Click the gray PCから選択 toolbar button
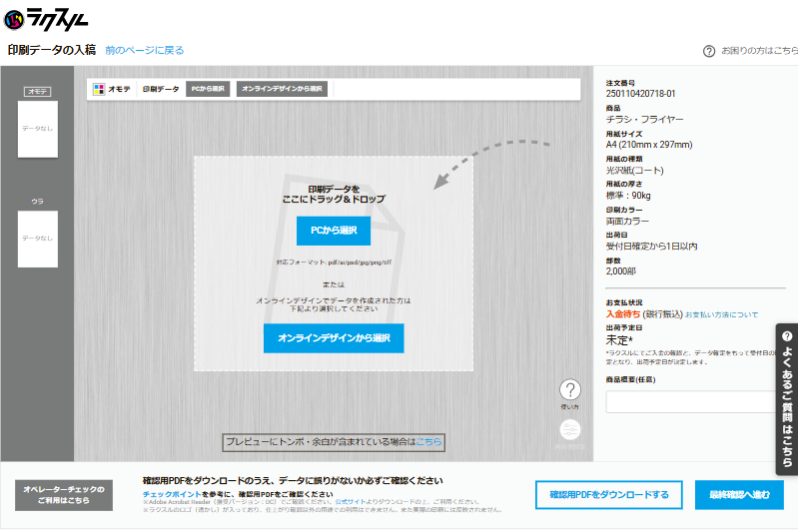The width and height of the screenshot is (798, 532). coord(208,89)
